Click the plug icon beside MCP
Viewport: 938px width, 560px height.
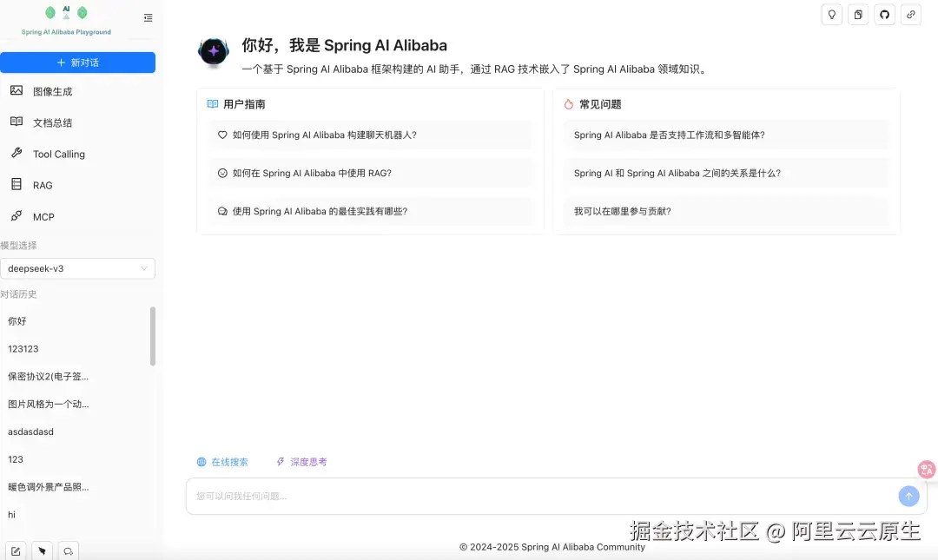coord(17,215)
